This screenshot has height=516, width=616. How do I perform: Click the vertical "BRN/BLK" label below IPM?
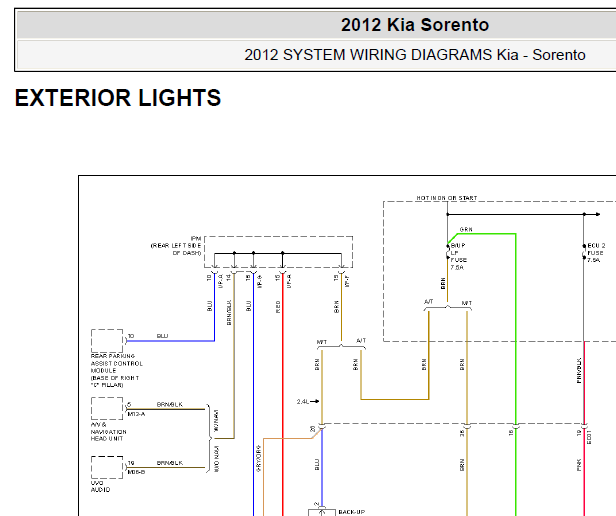(229, 312)
